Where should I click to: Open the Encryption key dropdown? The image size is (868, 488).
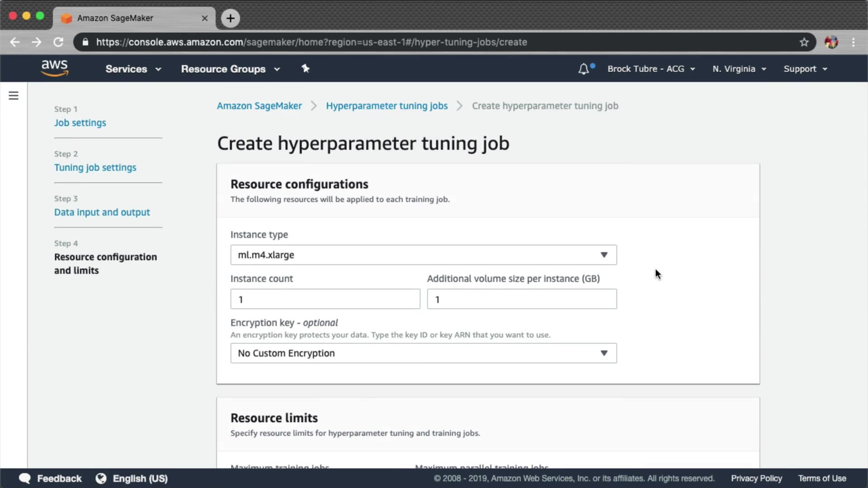click(x=423, y=353)
